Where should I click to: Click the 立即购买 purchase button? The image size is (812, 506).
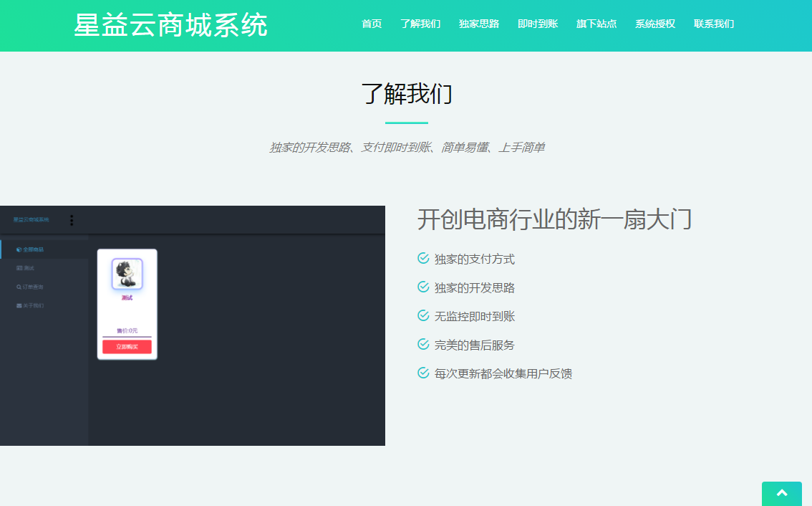coord(127,345)
